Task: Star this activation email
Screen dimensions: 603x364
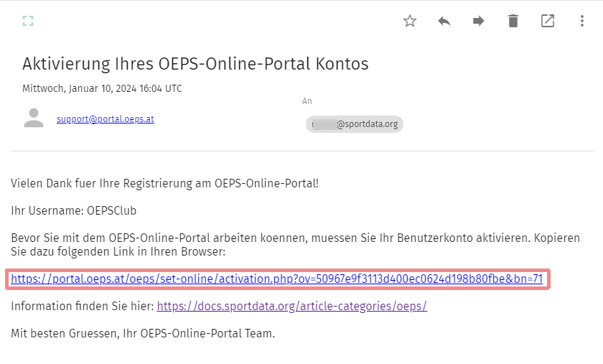Action: pyautogui.click(x=410, y=21)
